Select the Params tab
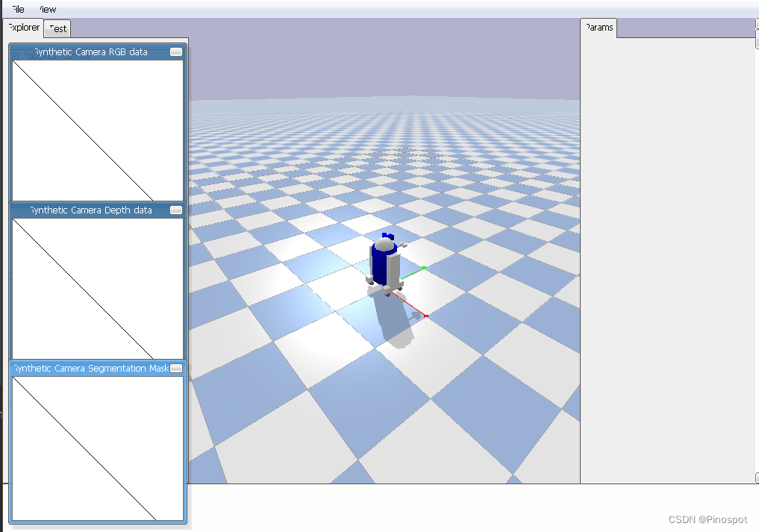The height and width of the screenshot is (532, 759). (x=599, y=28)
